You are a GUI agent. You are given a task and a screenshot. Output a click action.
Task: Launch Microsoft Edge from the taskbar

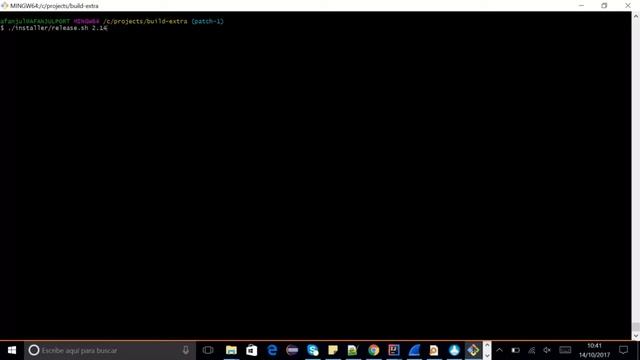[x=272, y=350]
